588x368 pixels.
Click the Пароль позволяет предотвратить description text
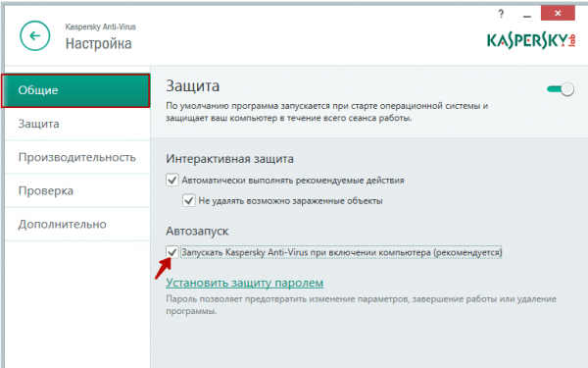click(361, 305)
